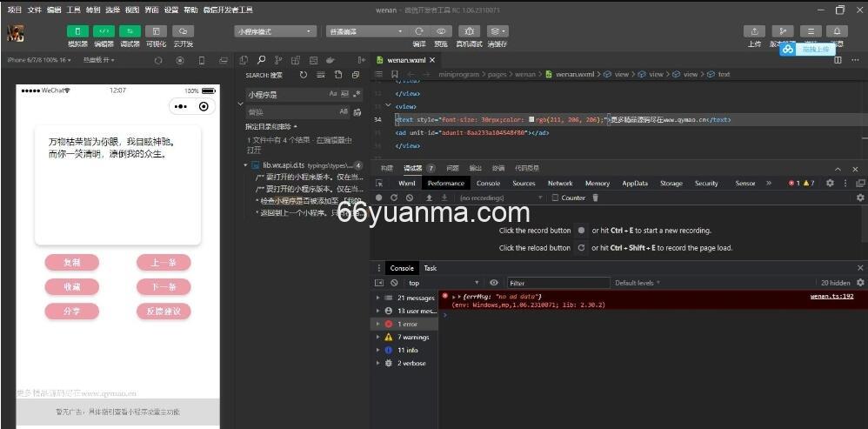Toggle the 模拟器 simulator panel button
Viewport: 868px width, 429px height.
77,31
